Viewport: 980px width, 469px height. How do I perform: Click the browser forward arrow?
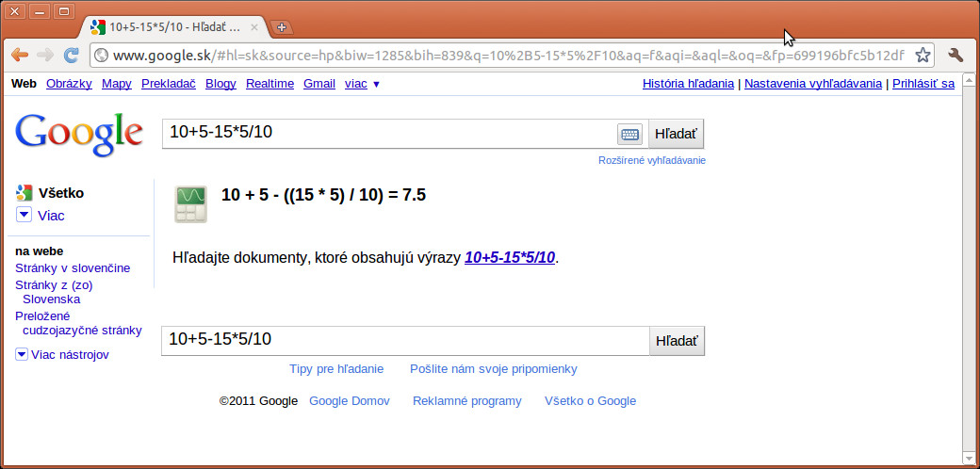[45, 55]
